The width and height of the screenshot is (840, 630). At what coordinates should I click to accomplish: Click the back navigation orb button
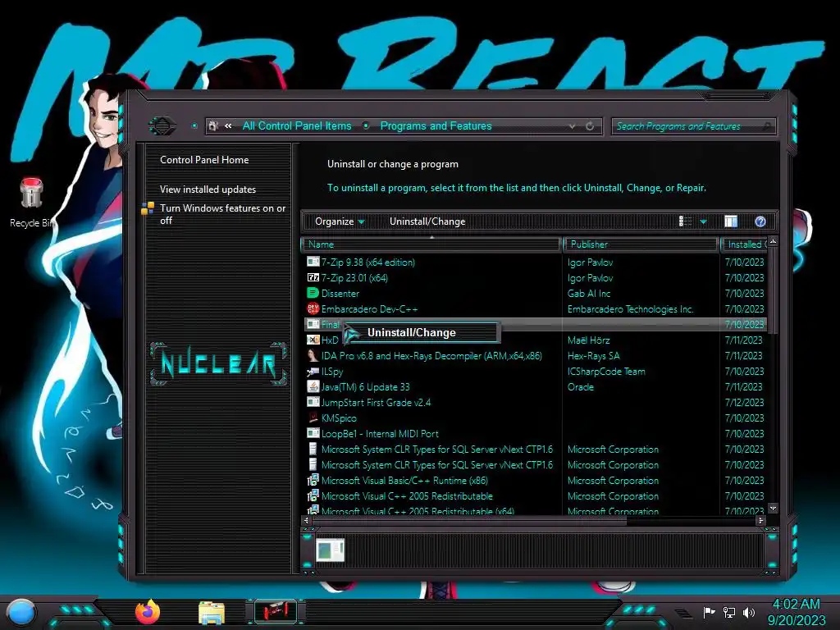(x=162, y=126)
